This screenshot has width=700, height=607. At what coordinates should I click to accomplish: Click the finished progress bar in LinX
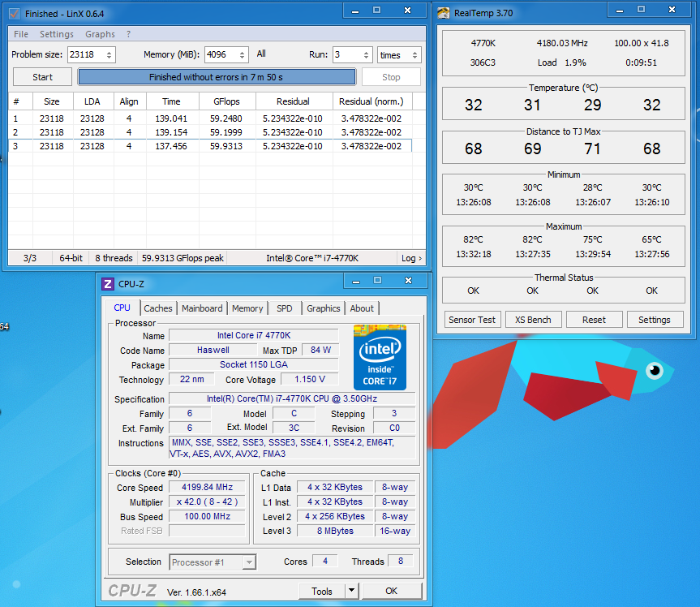[217, 77]
